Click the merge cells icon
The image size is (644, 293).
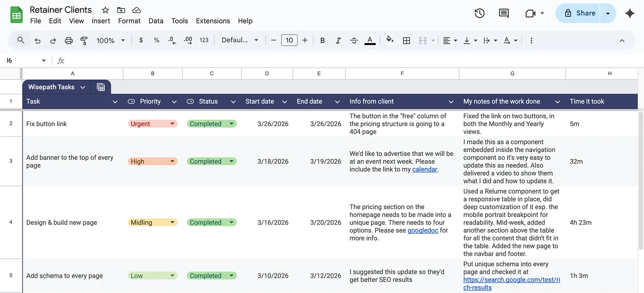[x=423, y=40]
